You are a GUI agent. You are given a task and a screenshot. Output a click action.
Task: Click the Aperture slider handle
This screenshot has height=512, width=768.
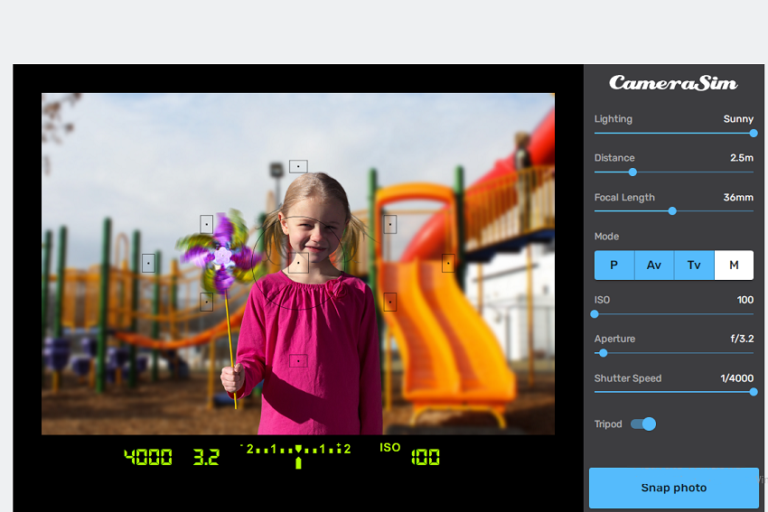tap(603, 353)
